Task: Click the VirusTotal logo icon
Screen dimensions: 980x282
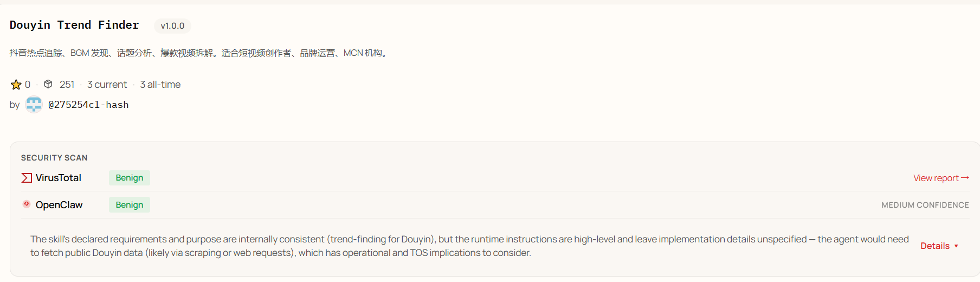Action: click(27, 178)
